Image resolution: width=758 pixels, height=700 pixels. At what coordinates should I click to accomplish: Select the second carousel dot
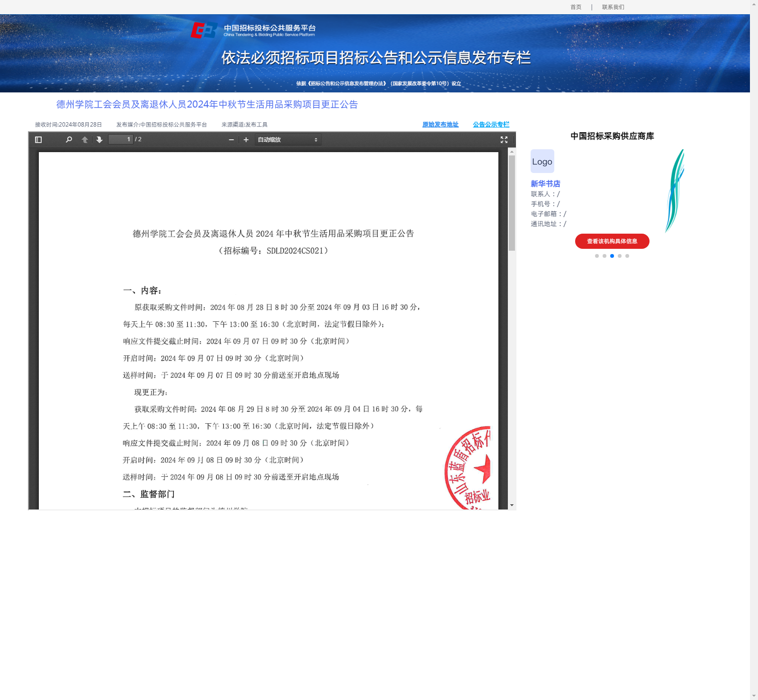click(605, 256)
